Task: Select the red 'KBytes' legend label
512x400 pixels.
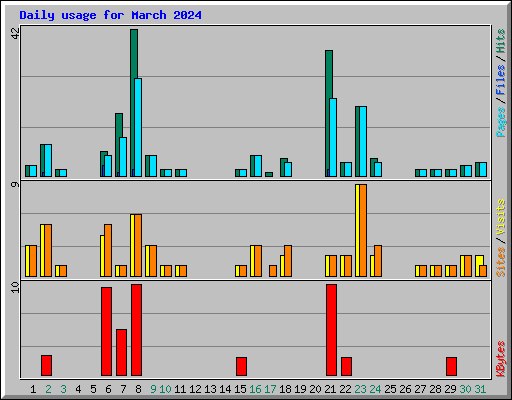Action: click(500, 359)
